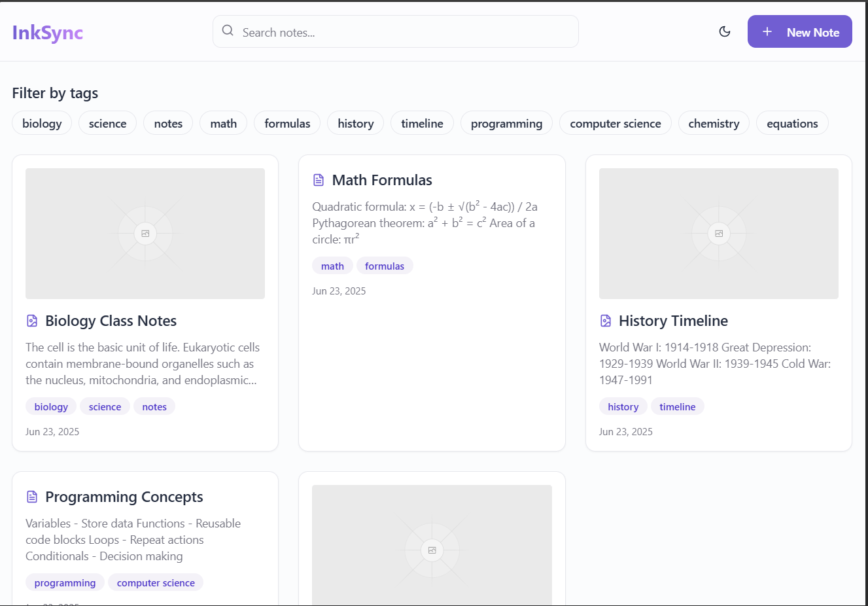Image resolution: width=868 pixels, height=606 pixels.
Task: Click the History Timeline document icon
Action: (606, 321)
